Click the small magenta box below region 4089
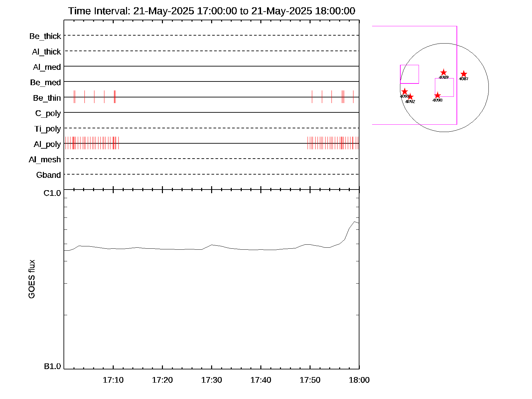Screen dimensions: 532x399 point(444,87)
